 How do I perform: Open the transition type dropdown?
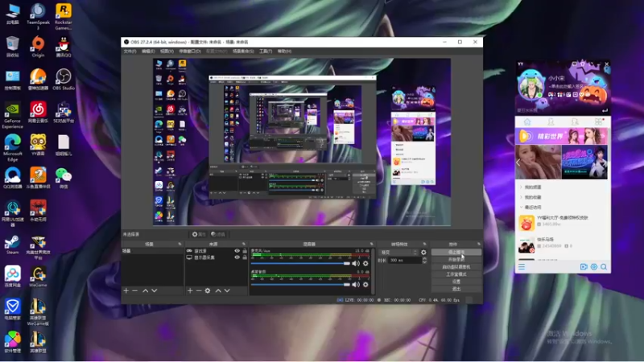[x=398, y=253]
